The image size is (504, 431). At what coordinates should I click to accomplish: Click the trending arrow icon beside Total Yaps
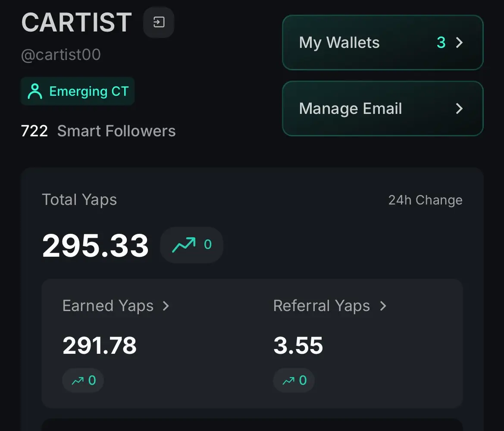click(184, 245)
